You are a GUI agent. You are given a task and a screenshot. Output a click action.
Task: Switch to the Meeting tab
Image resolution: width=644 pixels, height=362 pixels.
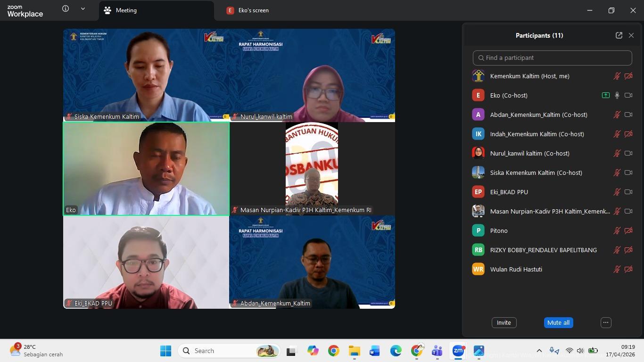(x=125, y=9)
